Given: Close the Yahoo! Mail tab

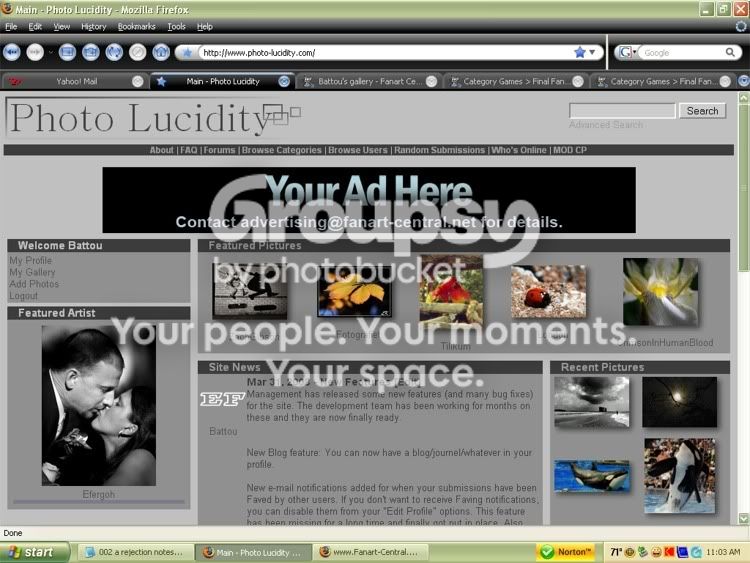Looking at the screenshot, I should [x=137, y=81].
